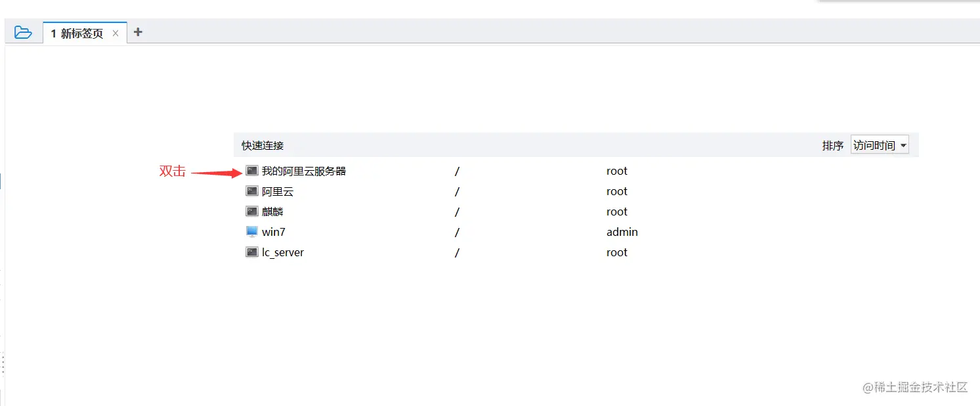Screen dimensions: 980x406
Task: Close the 新标签页 tab
Action: coord(116,33)
